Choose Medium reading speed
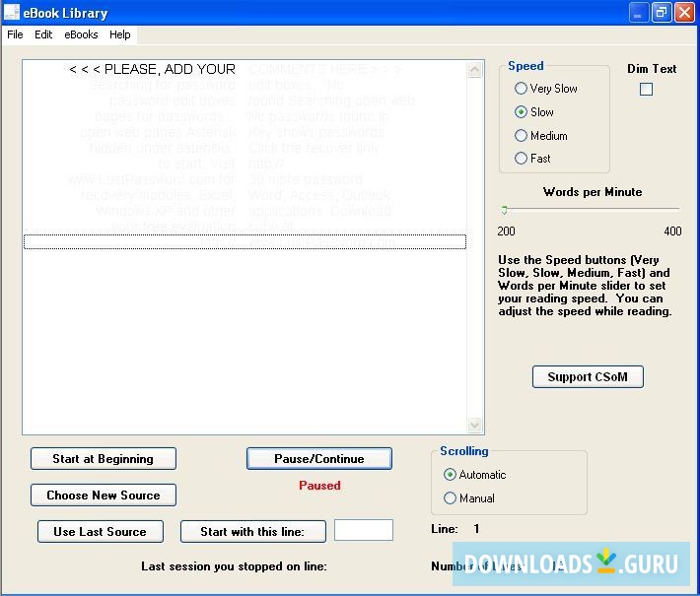This screenshot has width=700, height=596. 540,136
